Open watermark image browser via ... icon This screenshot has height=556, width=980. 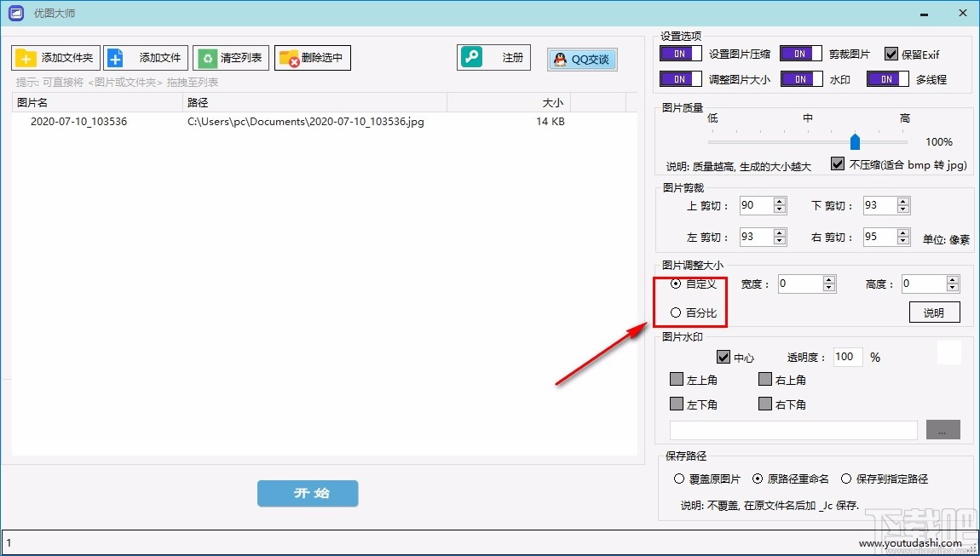(943, 430)
